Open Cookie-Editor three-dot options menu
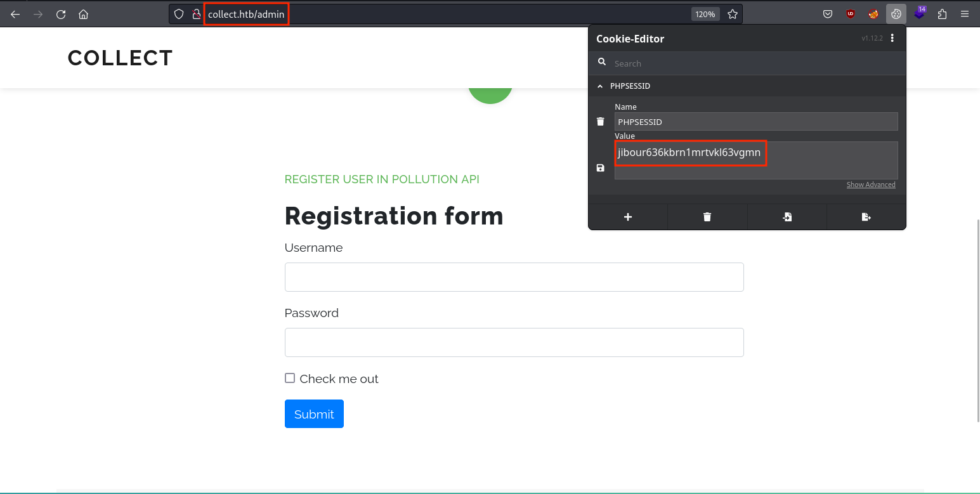The image size is (980, 494). pos(892,38)
